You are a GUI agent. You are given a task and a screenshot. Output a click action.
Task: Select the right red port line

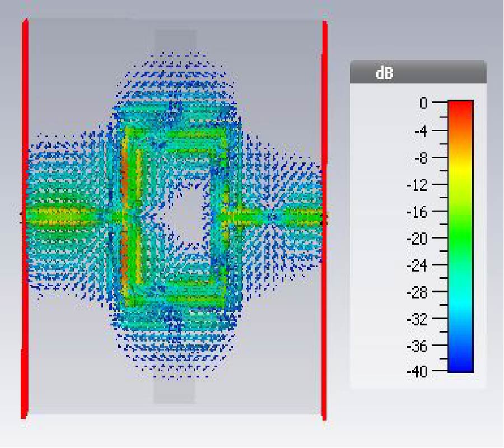point(324,218)
